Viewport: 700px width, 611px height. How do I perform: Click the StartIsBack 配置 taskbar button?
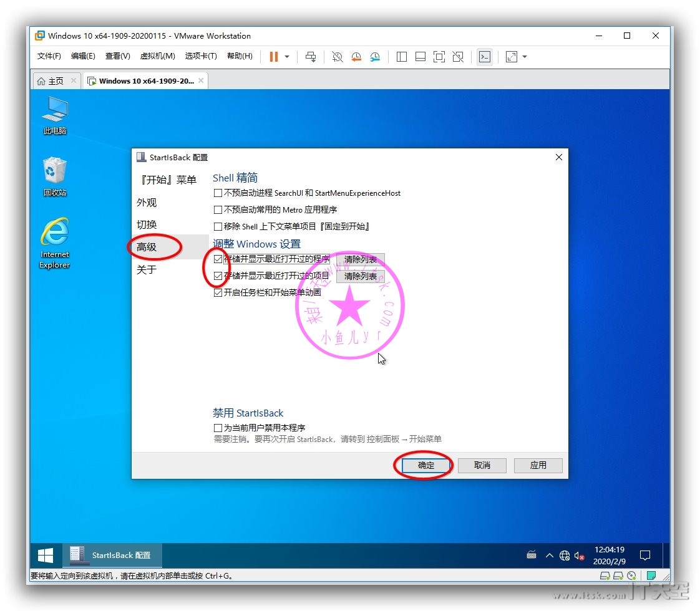click(x=112, y=556)
